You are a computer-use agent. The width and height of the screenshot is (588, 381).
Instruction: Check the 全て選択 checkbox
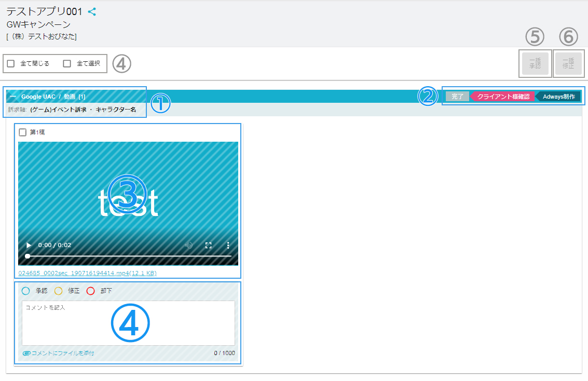click(x=67, y=64)
